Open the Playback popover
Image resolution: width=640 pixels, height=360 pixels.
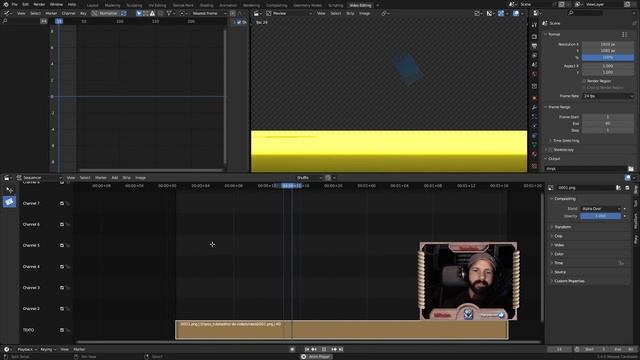pos(27,349)
